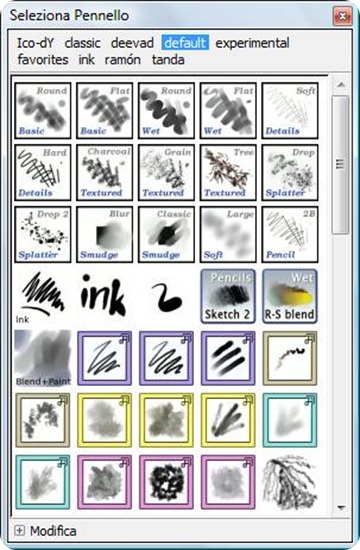This screenshot has width=360, height=550.
Task: Pick the 2B Pencil brush
Action: click(290, 234)
